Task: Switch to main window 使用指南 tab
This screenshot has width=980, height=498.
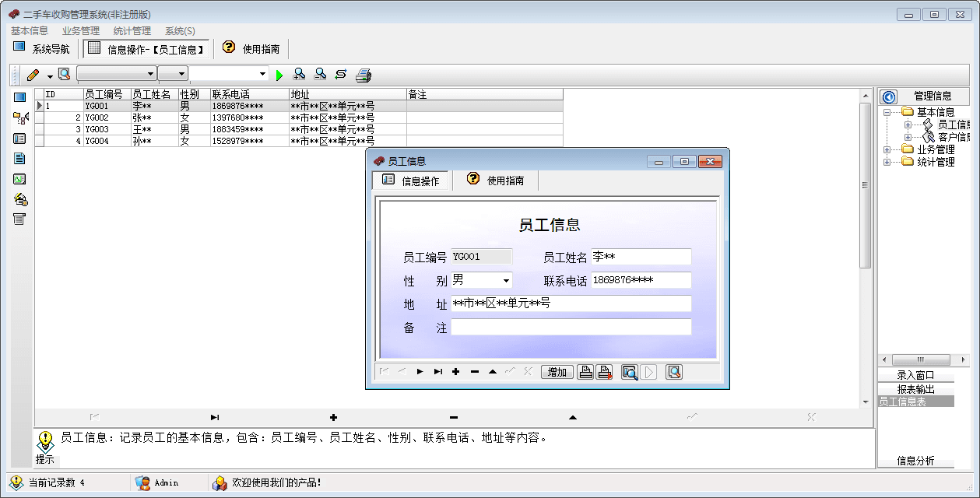Action: [x=251, y=48]
